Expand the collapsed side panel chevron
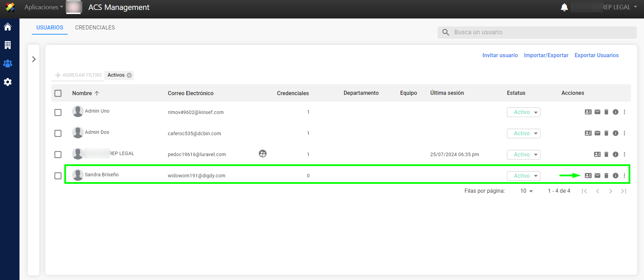 (34, 59)
